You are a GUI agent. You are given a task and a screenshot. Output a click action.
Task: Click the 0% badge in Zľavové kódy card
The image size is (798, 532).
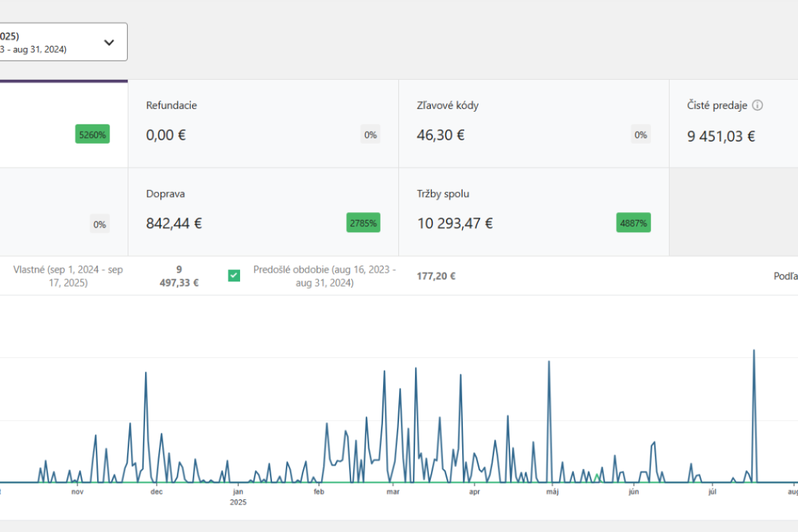pos(640,135)
